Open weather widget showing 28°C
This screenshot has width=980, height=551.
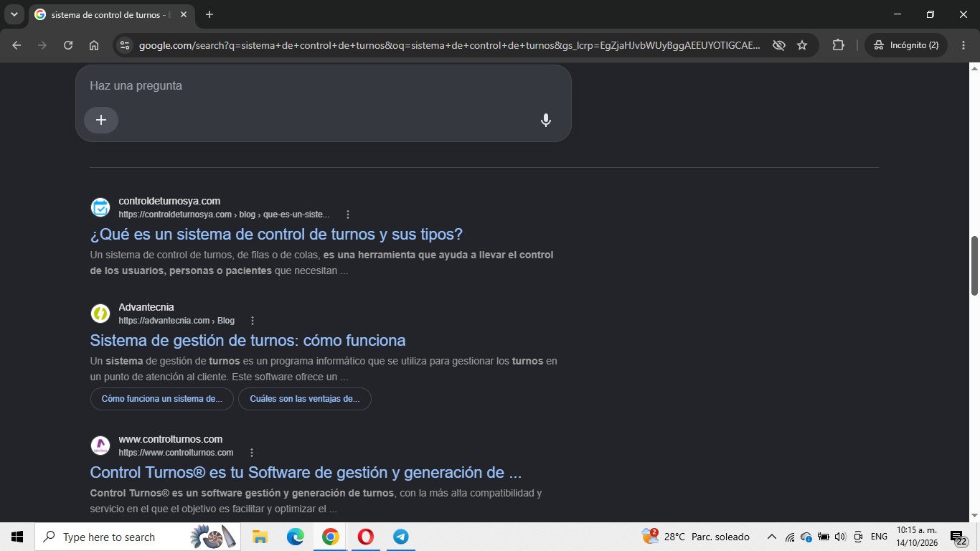tap(696, 537)
